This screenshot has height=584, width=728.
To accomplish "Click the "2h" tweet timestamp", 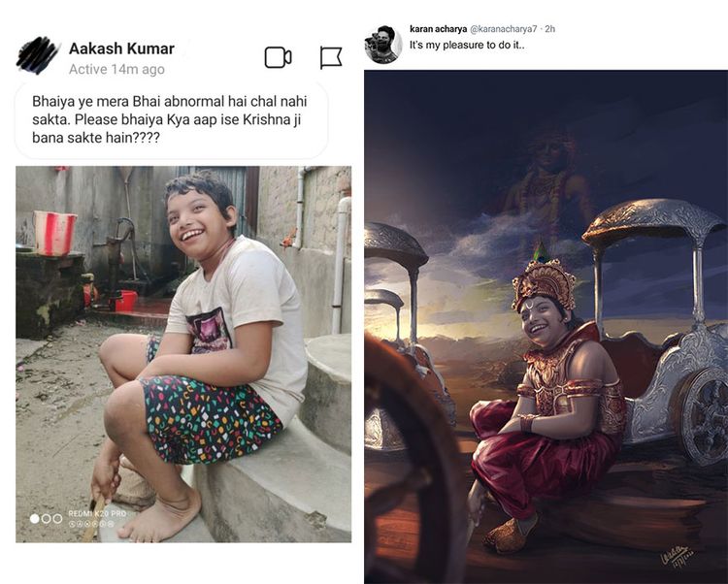I will (549, 29).
